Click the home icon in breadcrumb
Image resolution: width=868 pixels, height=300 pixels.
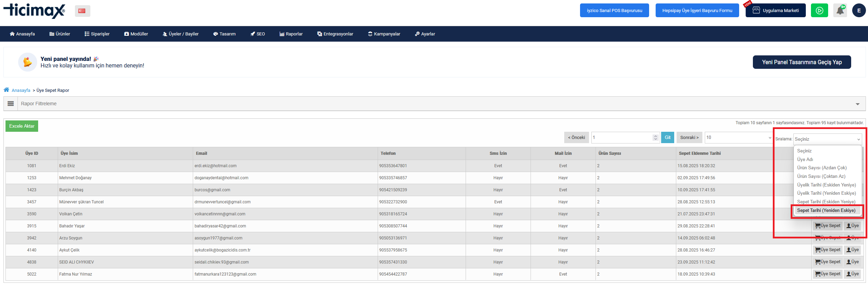(7, 90)
